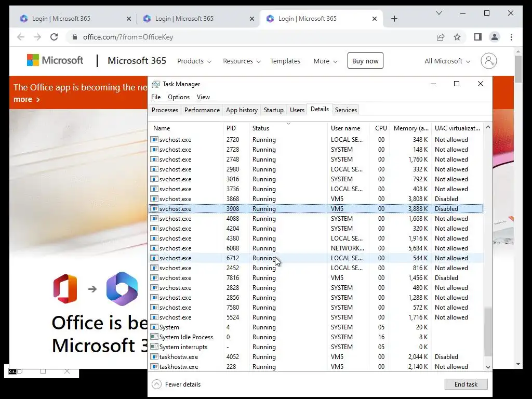This screenshot has height=399, width=532.
Task: Expand the All Microsoft dropdown
Action: [x=447, y=61]
